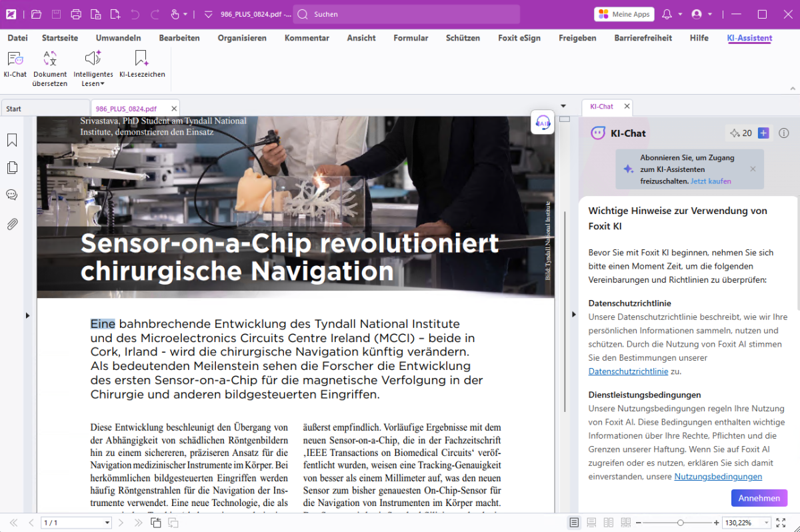Click the Jetzt kaufen link
800x532 pixels.
[711, 181]
